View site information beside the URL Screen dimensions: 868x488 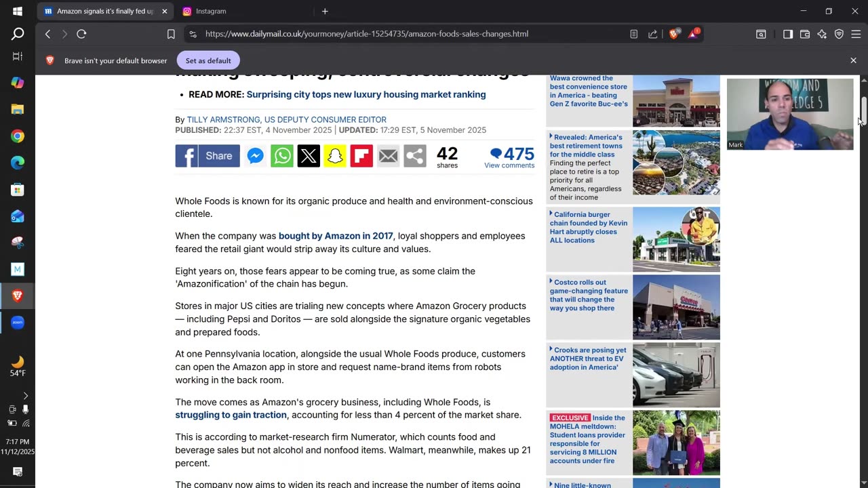coord(193,34)
